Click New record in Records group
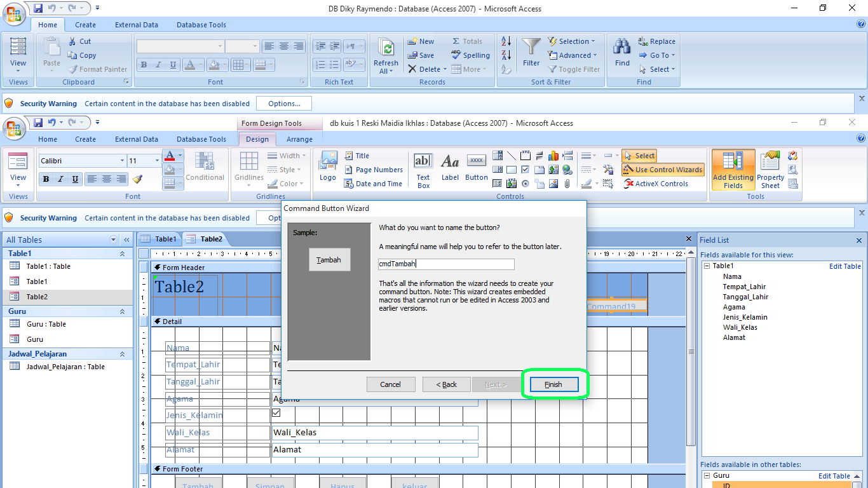The image size is (868, 488). tap(421, 41)
